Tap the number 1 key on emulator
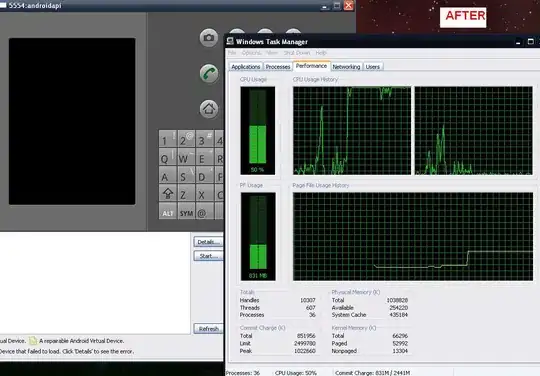Screen dimensions: 540x376 (x=168, y=139)
